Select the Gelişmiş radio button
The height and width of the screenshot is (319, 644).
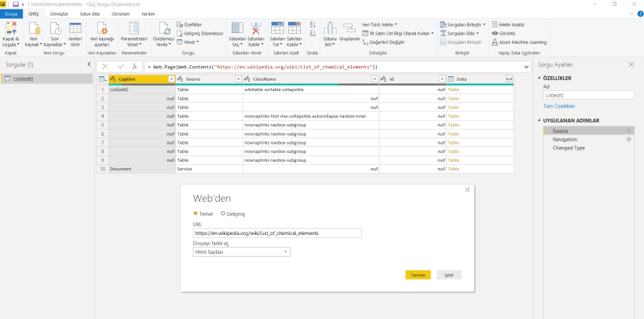point(223,213)
